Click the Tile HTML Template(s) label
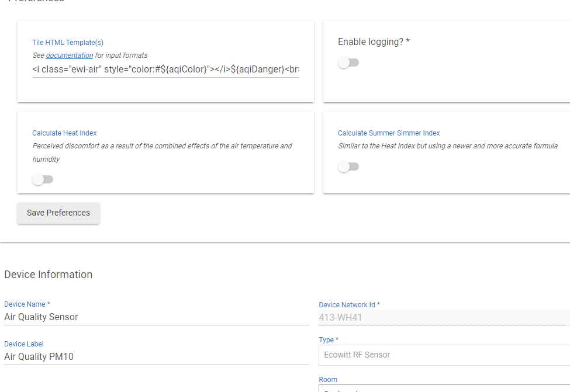The image size is (570, 392). (68, 43)
